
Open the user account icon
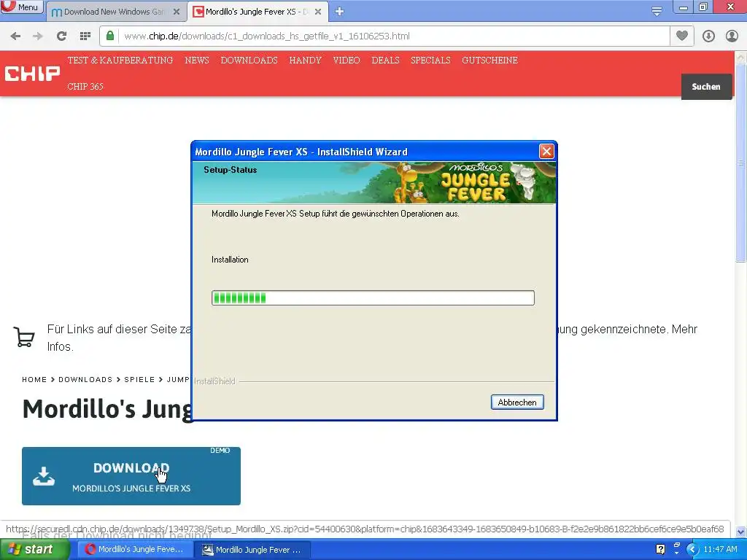[732, 36]
